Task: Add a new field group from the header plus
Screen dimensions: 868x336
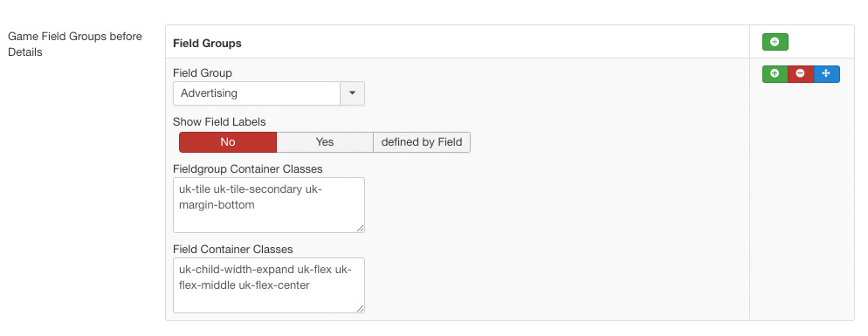Action: click(775, 42)
